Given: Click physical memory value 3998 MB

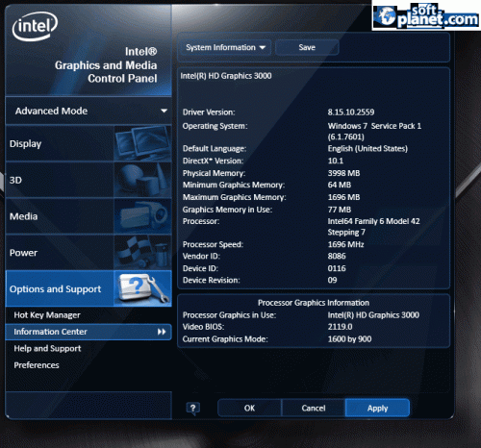Looking at the screenshot, I should tap(343, 173).
